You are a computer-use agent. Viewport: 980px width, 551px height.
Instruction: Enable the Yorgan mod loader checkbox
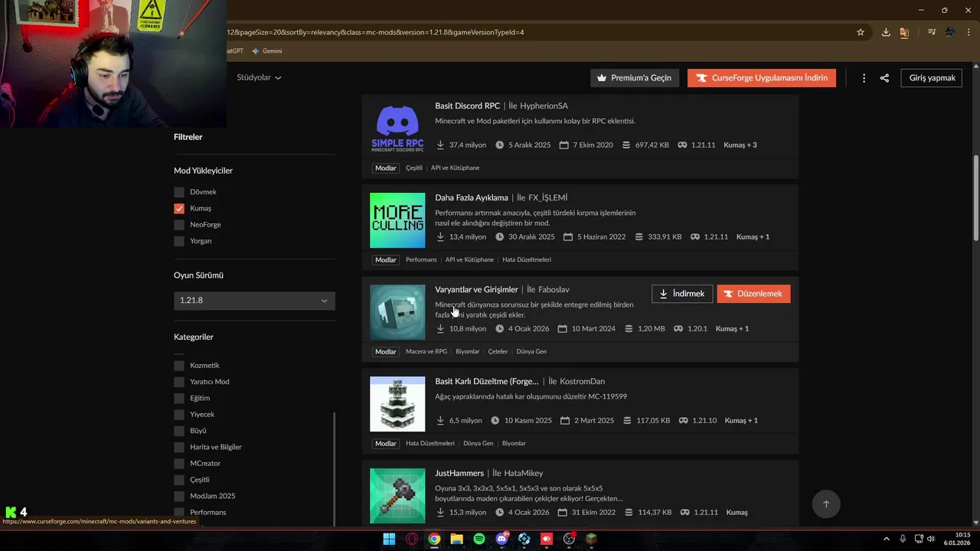click(179, 241)
